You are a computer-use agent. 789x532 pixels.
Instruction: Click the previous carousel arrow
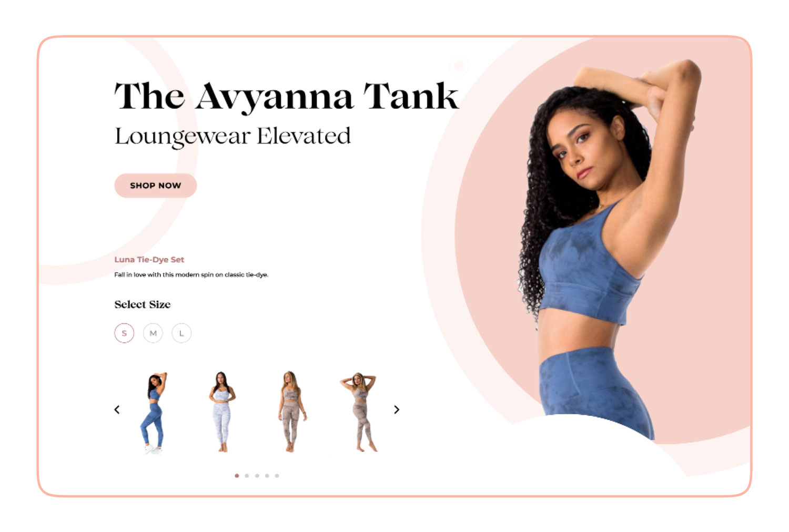pyautogui.click(x=117, y=410)
